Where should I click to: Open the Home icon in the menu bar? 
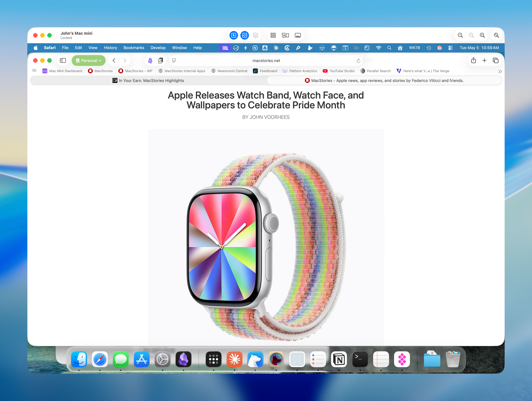[400, 48]
